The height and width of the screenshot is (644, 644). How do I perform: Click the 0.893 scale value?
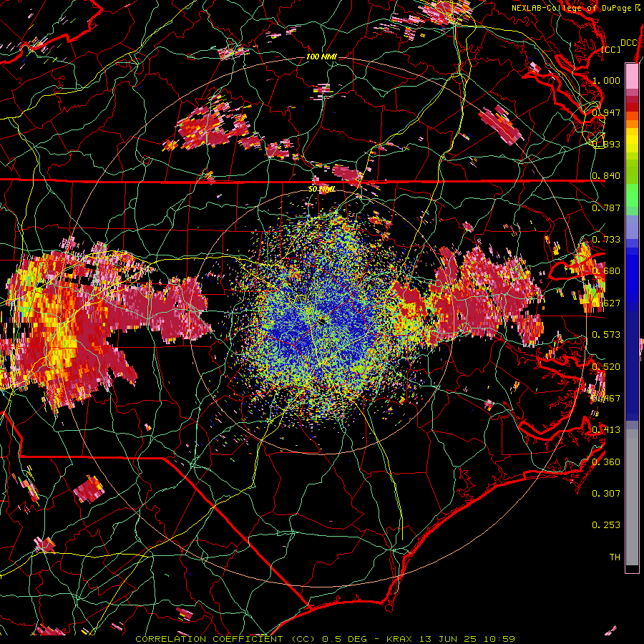pyautogui.click(x=606, y=144)
